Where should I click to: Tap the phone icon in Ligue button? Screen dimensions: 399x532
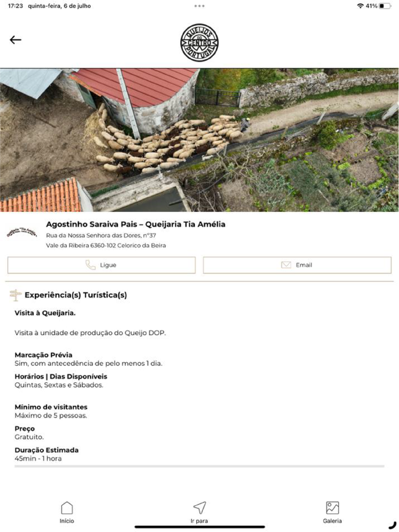(x=90, y=265)
